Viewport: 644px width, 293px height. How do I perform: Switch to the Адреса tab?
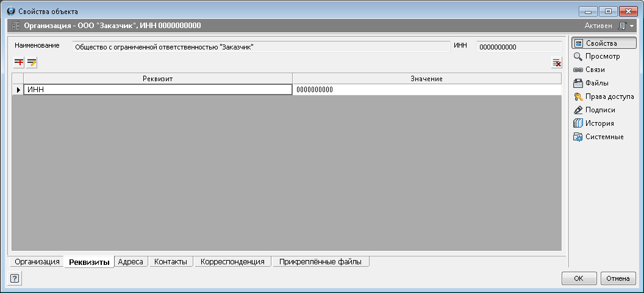131,262
